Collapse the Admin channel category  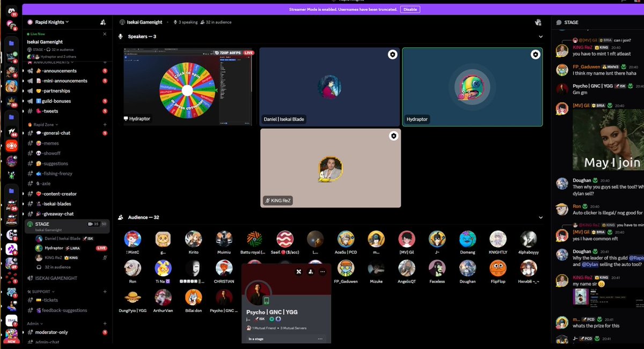[x=34, y=323]
